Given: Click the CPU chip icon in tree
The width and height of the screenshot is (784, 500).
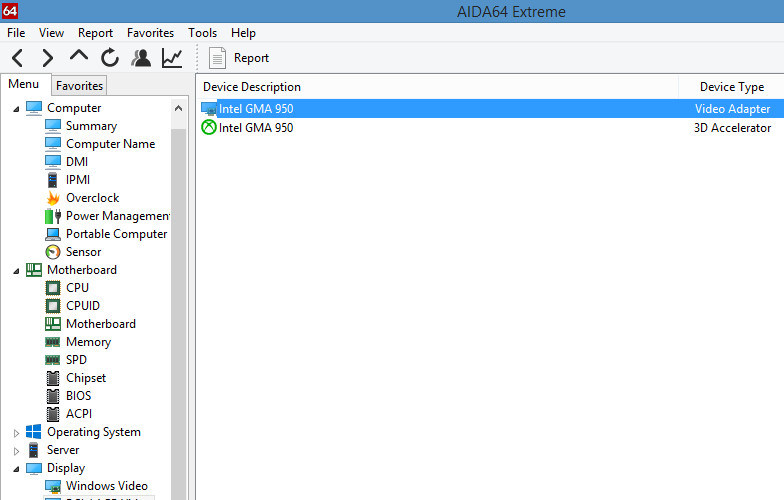Looking at the screenshot, I should [x=52, y=288].
